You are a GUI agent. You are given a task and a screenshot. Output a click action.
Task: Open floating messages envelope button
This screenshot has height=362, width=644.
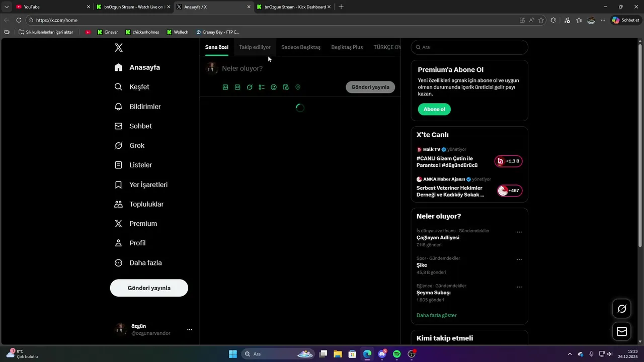(x=622, y=331)
